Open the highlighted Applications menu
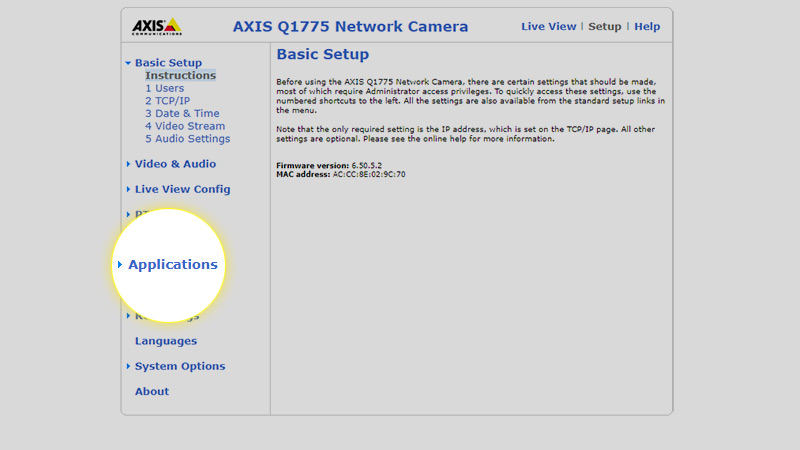 point(172,265)
